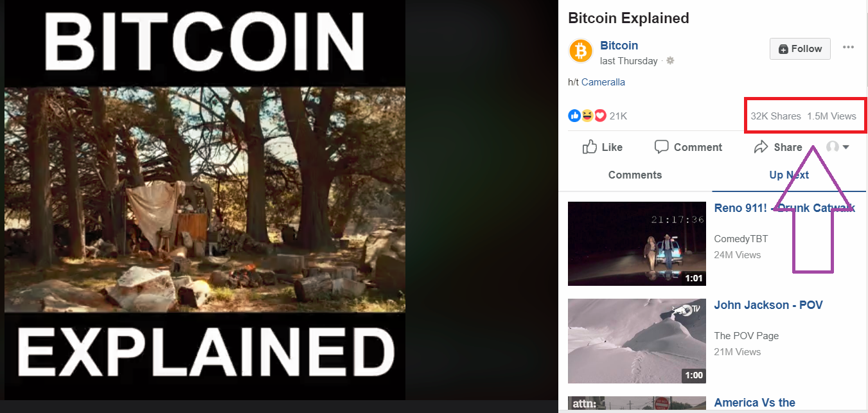Image resolution: width=868 pixels, height=413 pixels.
Task: Click the orange Bitcoin page avatar
Action: point(580,51)
